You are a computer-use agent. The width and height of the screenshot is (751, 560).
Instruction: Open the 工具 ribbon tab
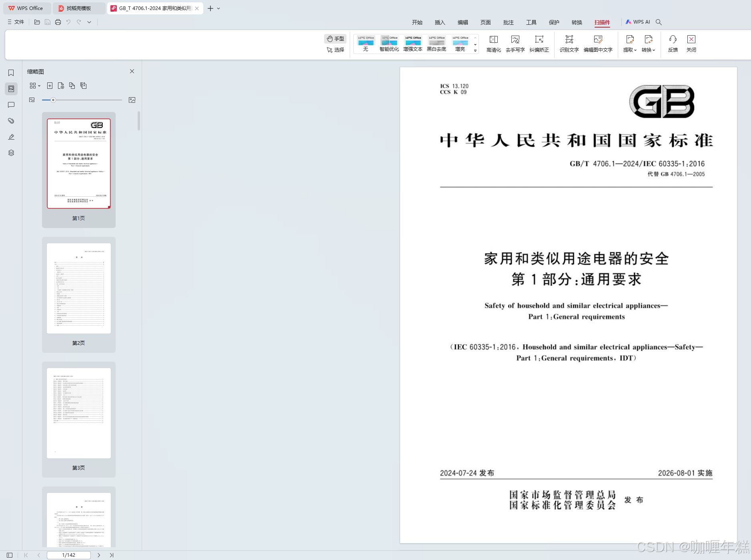point(531,22)
